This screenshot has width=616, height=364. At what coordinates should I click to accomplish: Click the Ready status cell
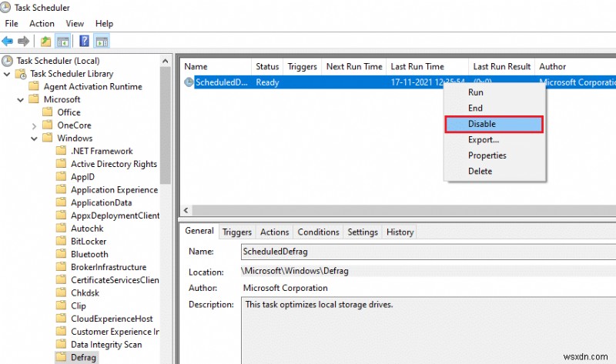pyautogui.click(x=267, y=82)
